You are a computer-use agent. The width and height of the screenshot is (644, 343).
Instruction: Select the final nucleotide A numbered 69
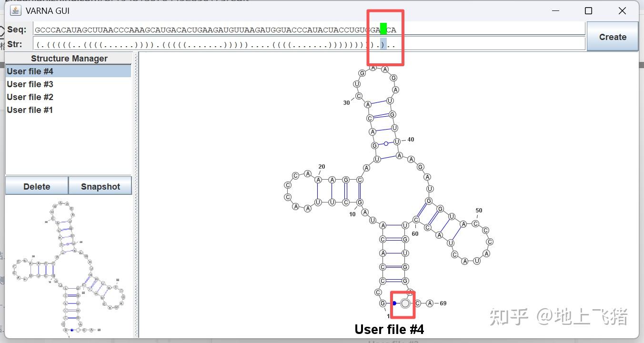click(430, 303)
